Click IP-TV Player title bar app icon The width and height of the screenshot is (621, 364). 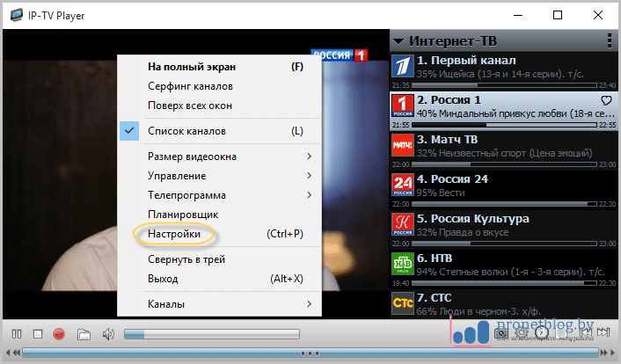tap(16, 16)
